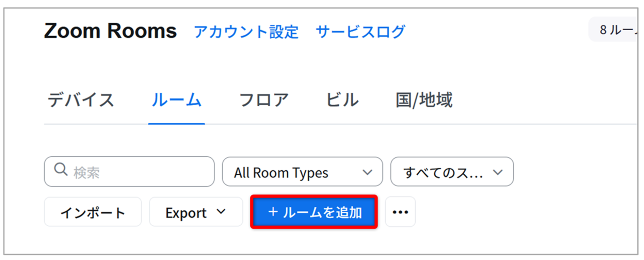644x260 pixels.
Task: Click the magnifying glass search icon
Action: 61,169
